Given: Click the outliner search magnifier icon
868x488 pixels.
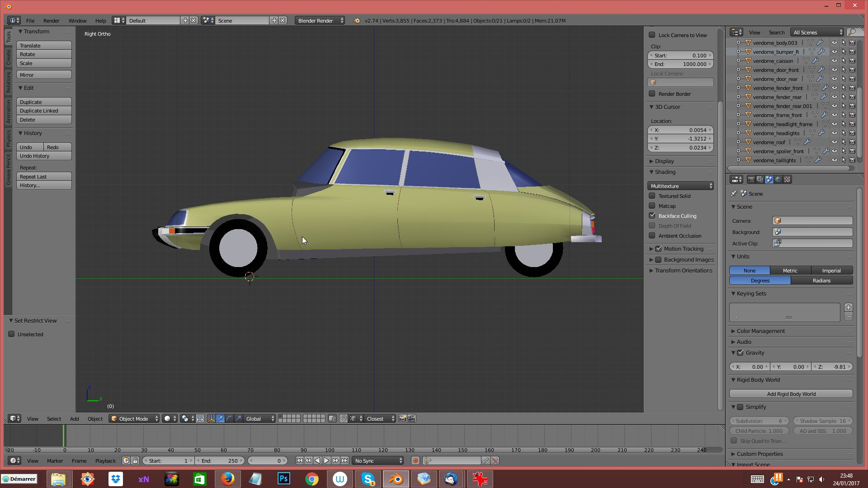Looking at the screenshot, I should [x=852, y=32].
